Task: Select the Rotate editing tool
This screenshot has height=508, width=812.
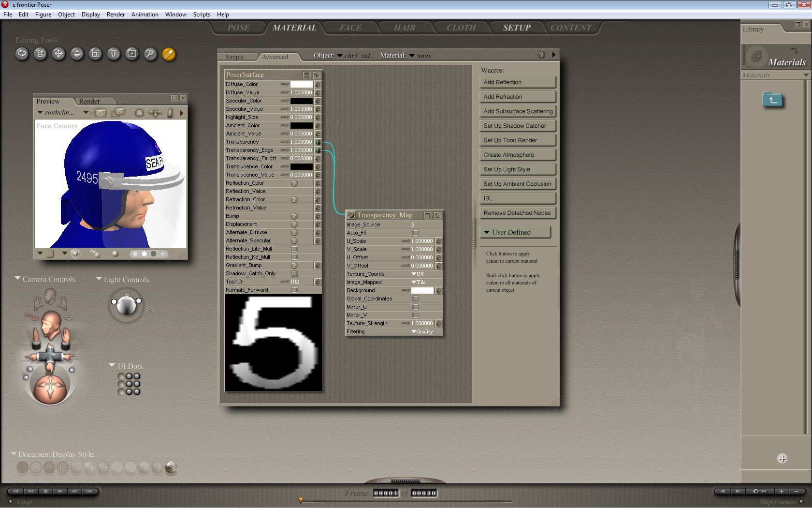Action: pos(22,54)
